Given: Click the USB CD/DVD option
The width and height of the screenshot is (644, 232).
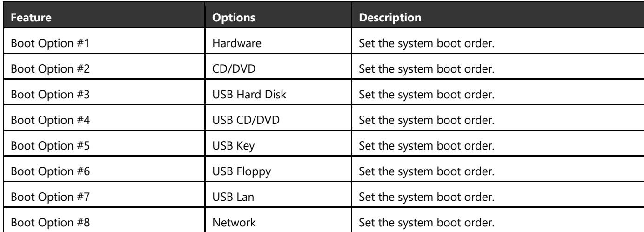Looking at the screenshot, I should click(246, 121).
